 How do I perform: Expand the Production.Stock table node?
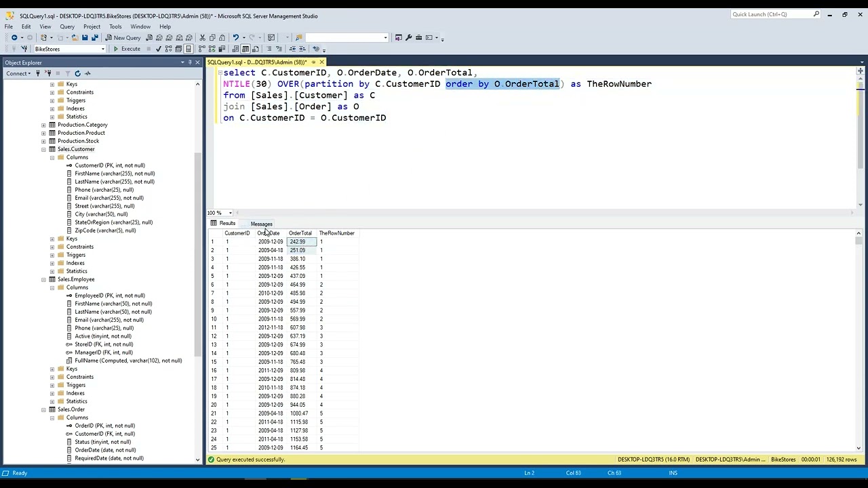click(x=43, y=141)
